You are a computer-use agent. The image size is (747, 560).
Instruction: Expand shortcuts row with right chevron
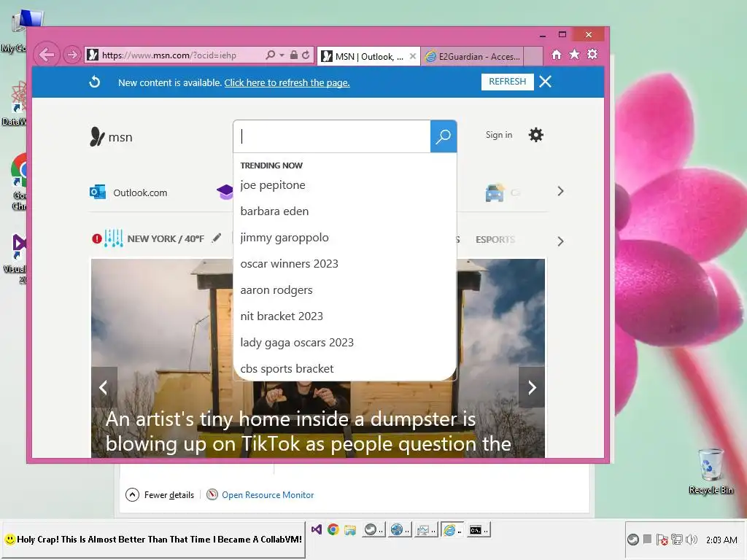[560, 192]
